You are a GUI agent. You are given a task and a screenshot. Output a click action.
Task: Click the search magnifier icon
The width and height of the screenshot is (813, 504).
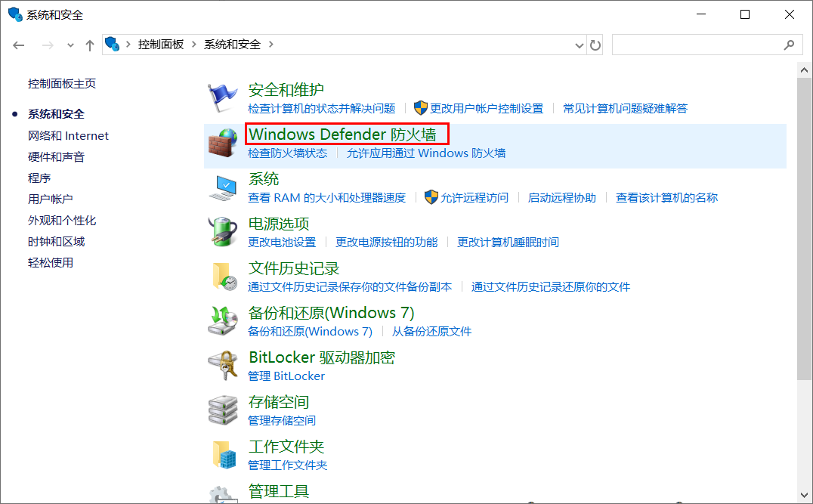point(789,45)
